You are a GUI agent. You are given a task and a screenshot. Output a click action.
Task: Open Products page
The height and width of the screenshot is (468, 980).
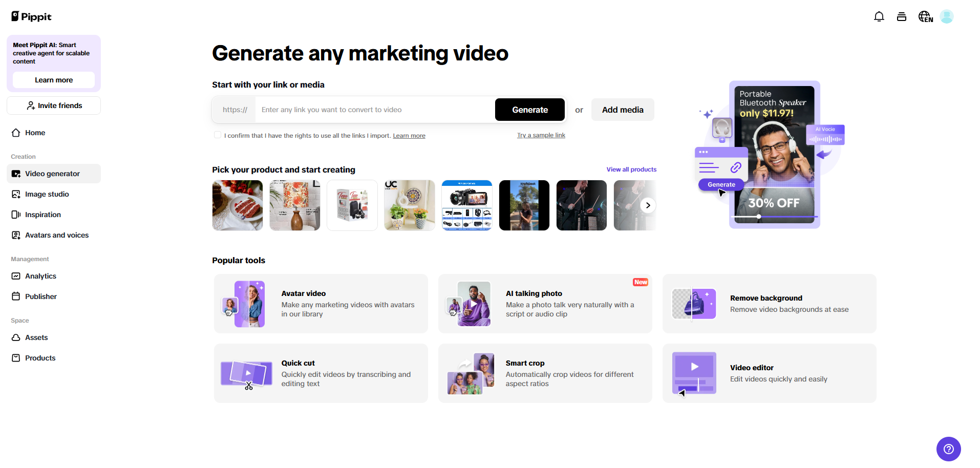click(x=54, y=358)
